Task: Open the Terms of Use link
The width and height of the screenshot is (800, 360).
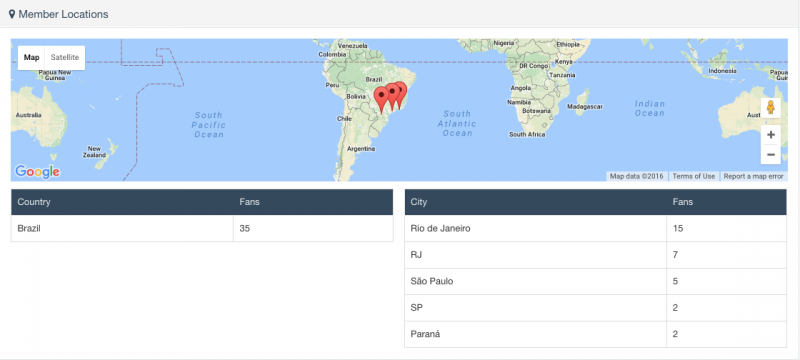Action: [x=693, y=176]
